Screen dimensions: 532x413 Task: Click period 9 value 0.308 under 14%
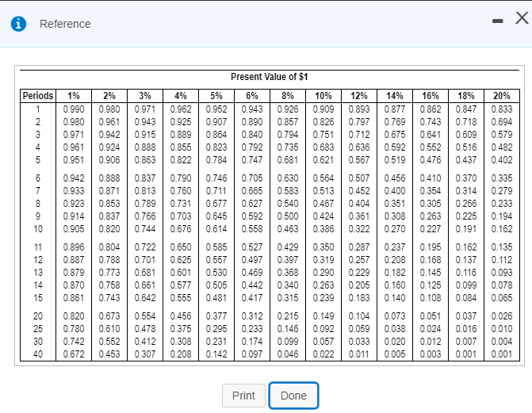click(x=395, y=216)
